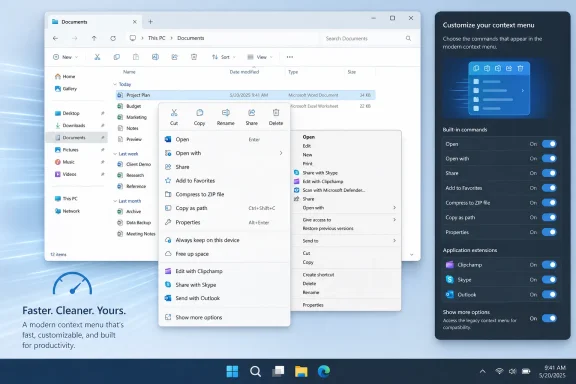Image resolution: width=576 pixels, height=384 pixels.
Task: Refresh the Documents folder
Action: 113,38
